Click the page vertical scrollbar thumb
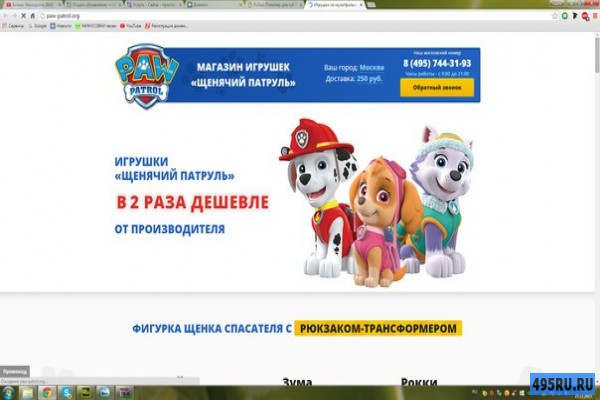The image size is (600, 400). pyautogui.click(x=597, y=54)
